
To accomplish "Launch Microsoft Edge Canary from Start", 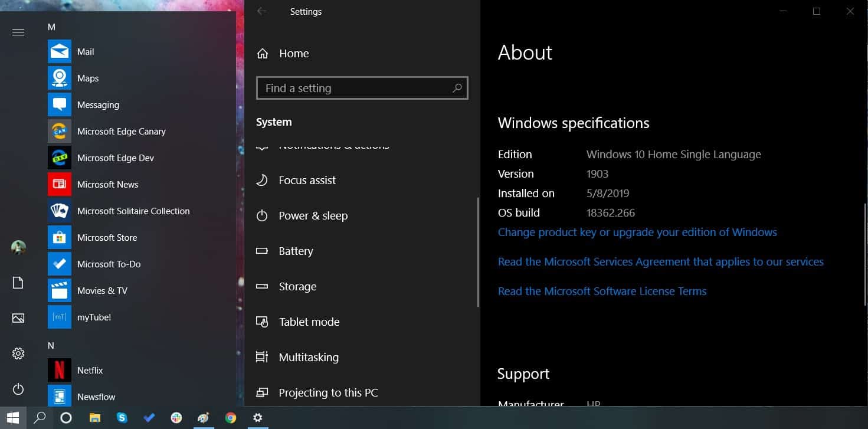I will pyautogui.click(x=121, y=132).
